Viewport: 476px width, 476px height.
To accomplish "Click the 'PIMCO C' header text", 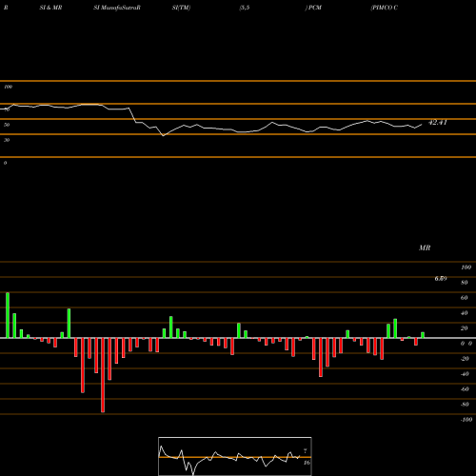I will tap(385, 8).
